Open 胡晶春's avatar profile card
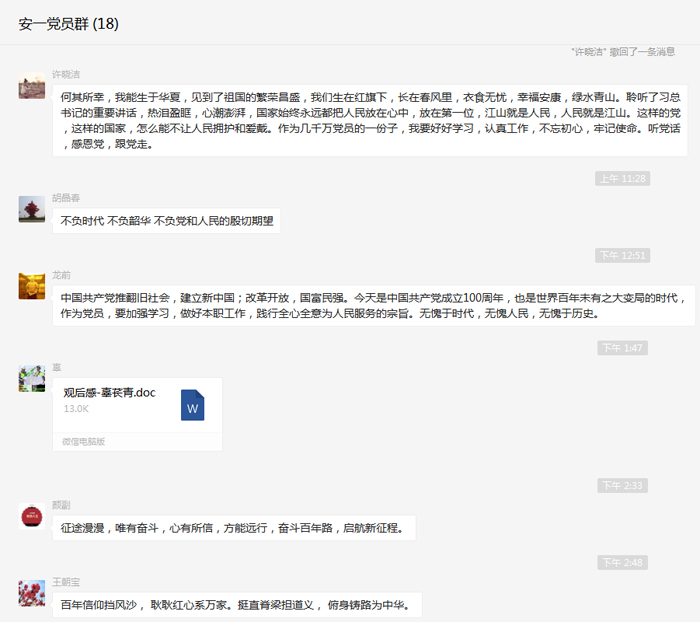This screenshot has width=700, height=622. 31,209
